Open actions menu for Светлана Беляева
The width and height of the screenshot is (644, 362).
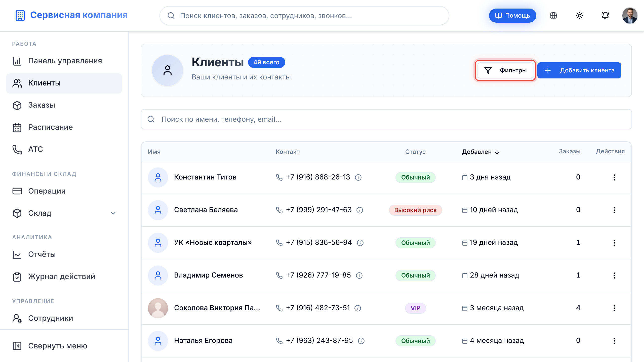614,210
